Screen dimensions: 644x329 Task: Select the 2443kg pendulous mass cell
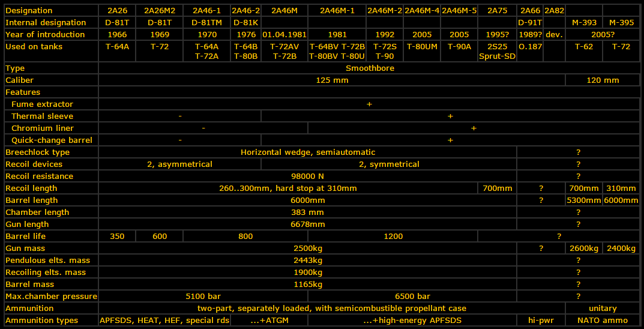(308, 260)
